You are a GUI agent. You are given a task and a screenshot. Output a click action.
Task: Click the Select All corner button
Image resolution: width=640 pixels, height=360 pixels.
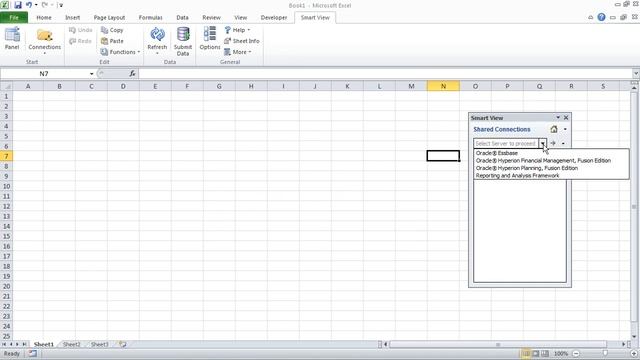[x=6, y=86]
